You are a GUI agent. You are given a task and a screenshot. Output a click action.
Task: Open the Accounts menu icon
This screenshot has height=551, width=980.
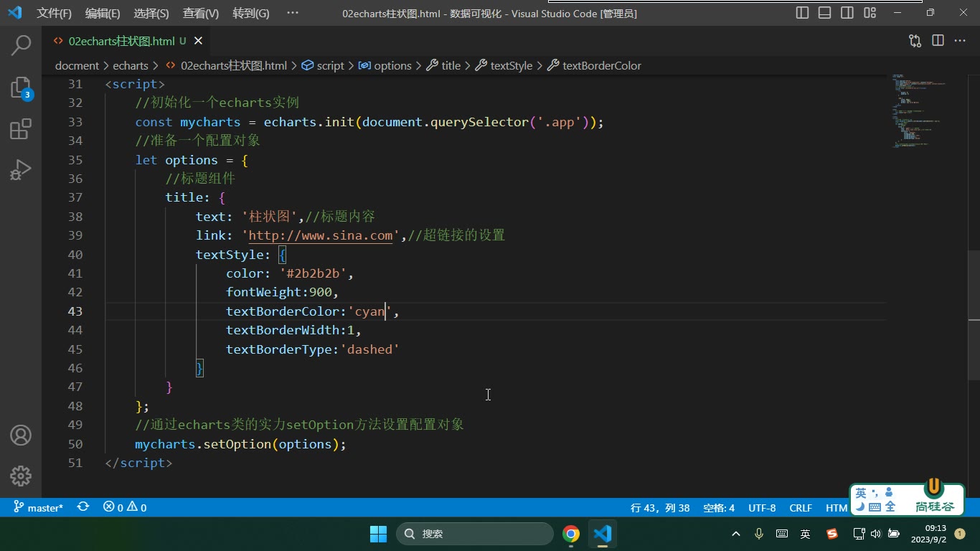point(21,435)
